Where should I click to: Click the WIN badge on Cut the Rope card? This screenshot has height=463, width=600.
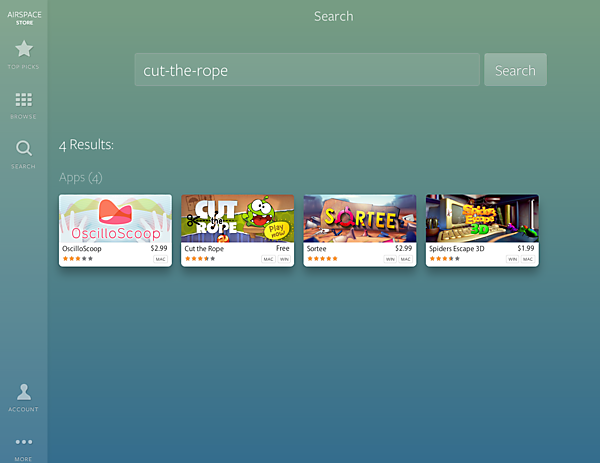(x=284, y=259)
